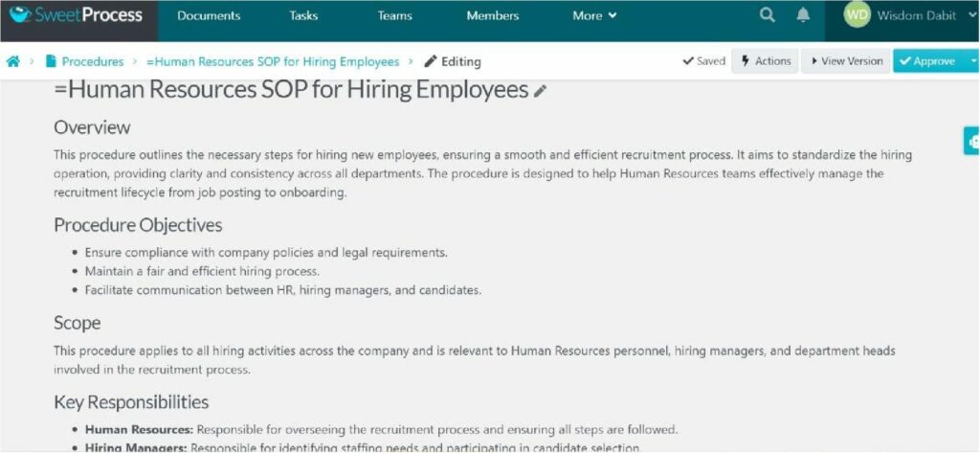Open the notifications bell
Screen dimensions: 980x453
pyautogui.click(x=803, y=16)
